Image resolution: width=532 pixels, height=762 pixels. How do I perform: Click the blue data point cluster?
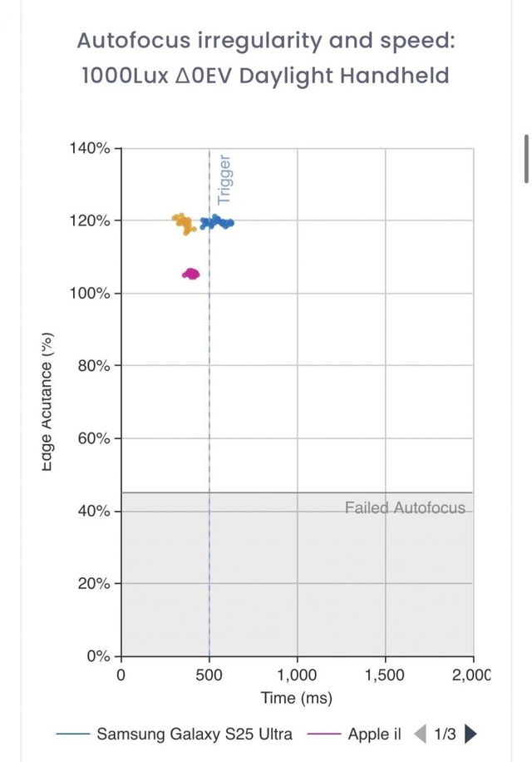click(217, 222)
